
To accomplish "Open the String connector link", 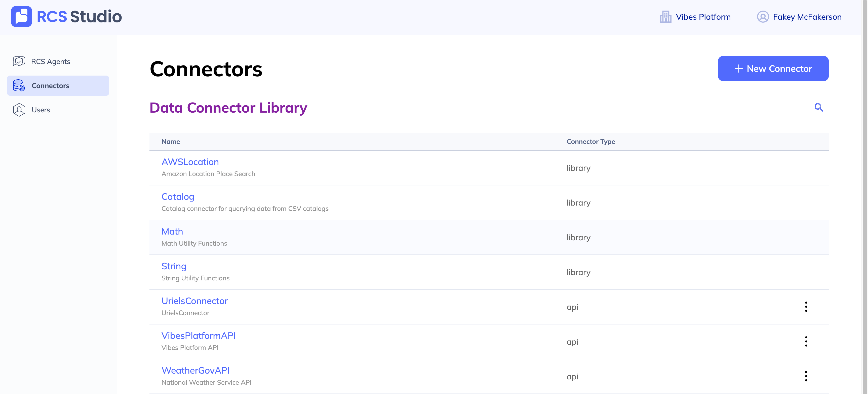I will (x=174, y=266).
